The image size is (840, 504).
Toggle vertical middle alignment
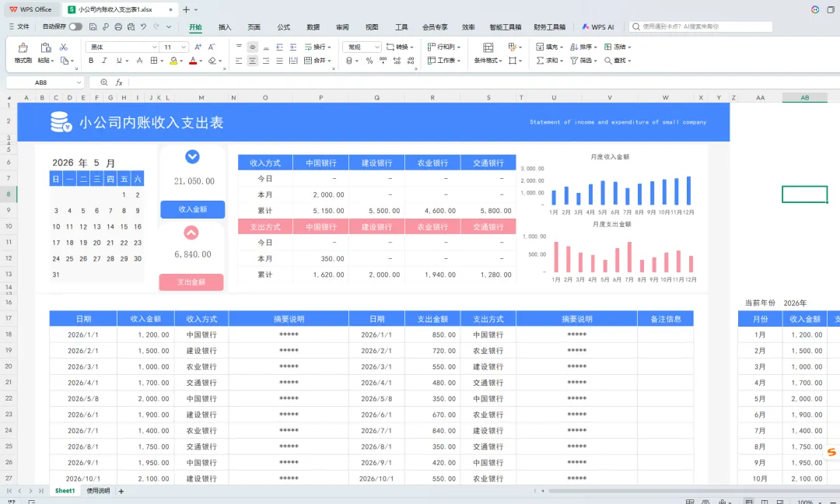(252, 47)
